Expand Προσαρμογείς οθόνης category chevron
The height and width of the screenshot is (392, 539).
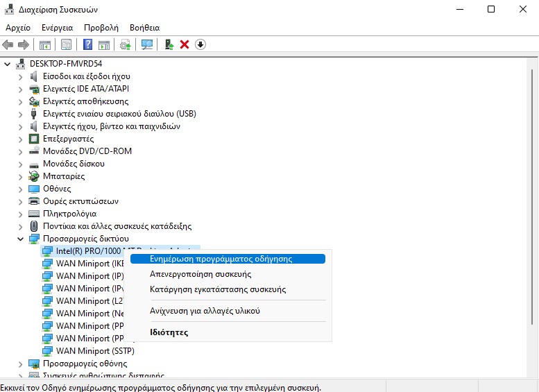pyautogui.click(x=20, y=364)
